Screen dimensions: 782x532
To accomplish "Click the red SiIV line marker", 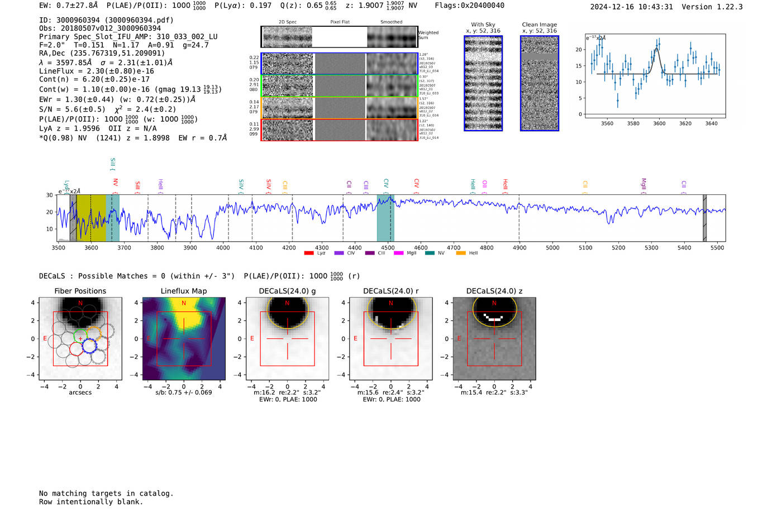I will [268, 185].
